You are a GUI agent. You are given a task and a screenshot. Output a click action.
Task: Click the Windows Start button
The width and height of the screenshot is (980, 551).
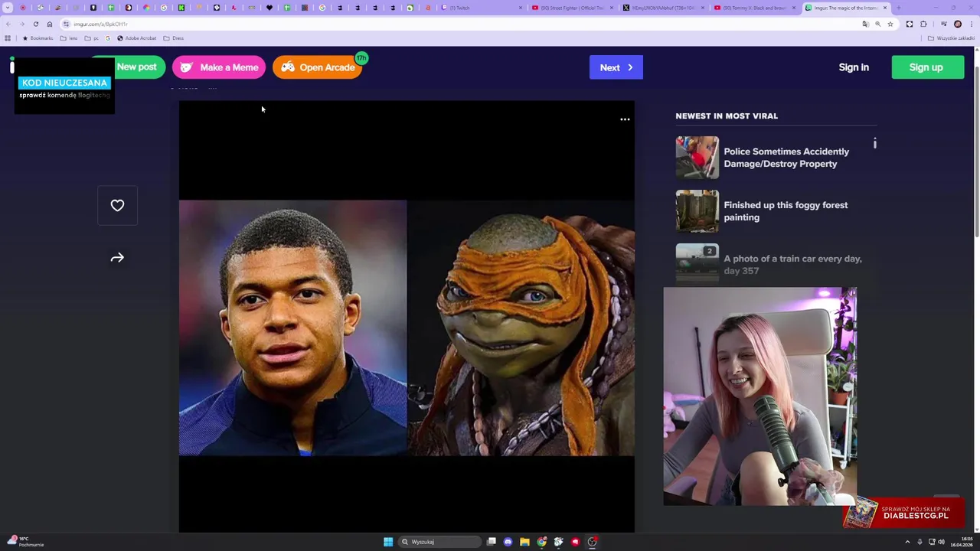click(x=388, y=542)
